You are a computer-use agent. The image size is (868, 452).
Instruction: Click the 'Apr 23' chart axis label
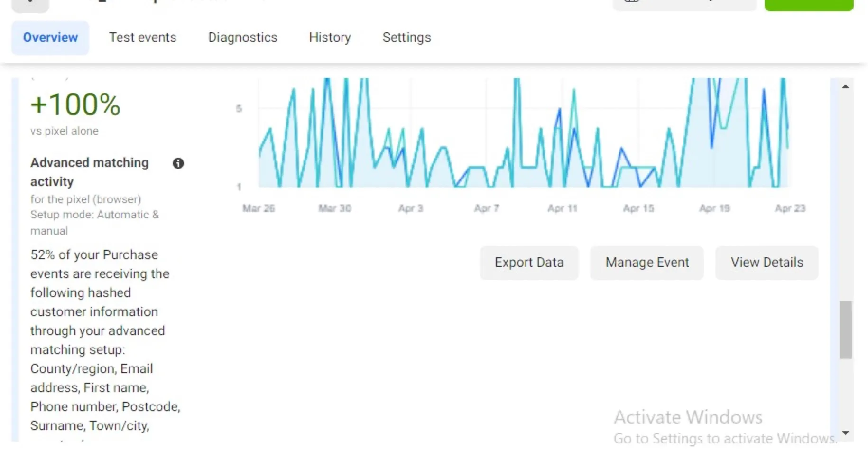(790, 208)
